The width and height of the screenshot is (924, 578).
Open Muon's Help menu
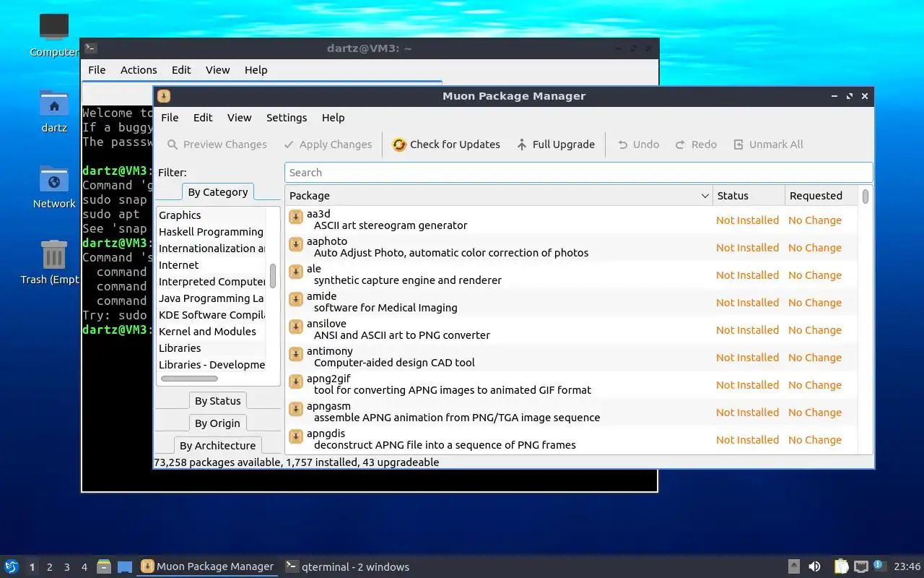click(x=333, y=118)
